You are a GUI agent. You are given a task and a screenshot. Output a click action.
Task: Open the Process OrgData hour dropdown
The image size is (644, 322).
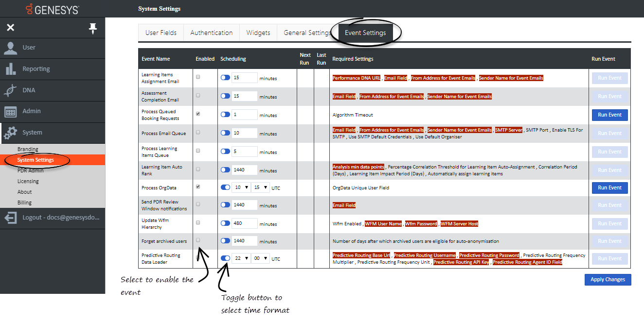pyautogui.click(x=241, y=187)
